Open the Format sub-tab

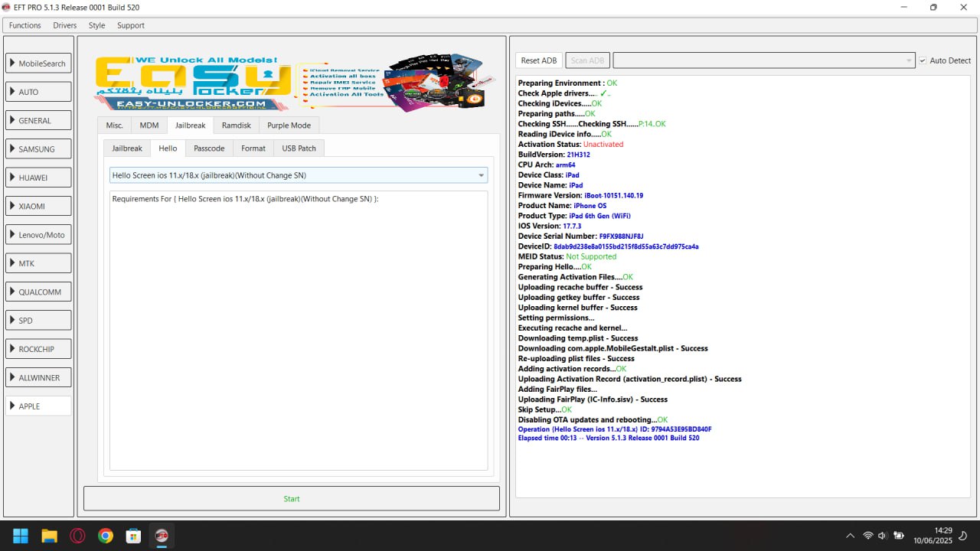pos(253,148)
